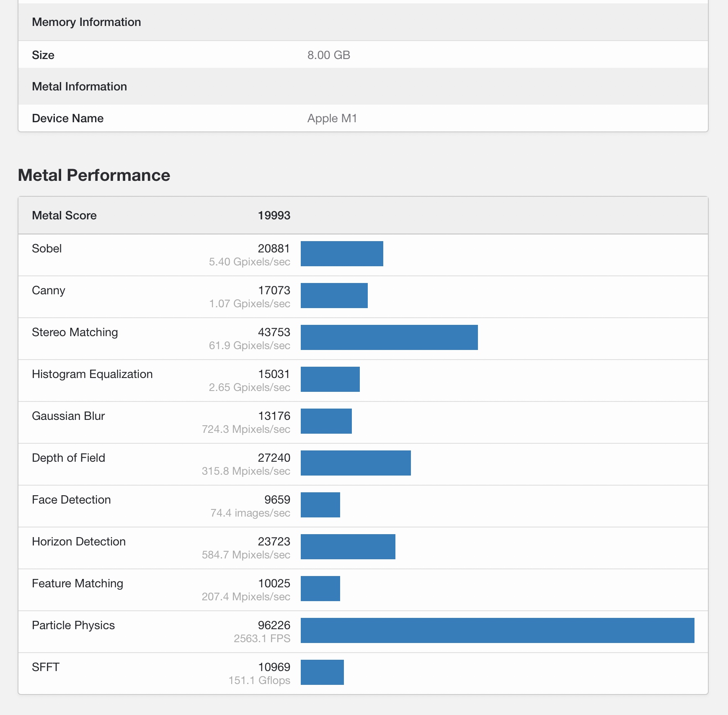The width and height of the screenshot is (728, 715).
Task: Select the 2.65 Gpixels/sec value
Action: click(250, 388)
